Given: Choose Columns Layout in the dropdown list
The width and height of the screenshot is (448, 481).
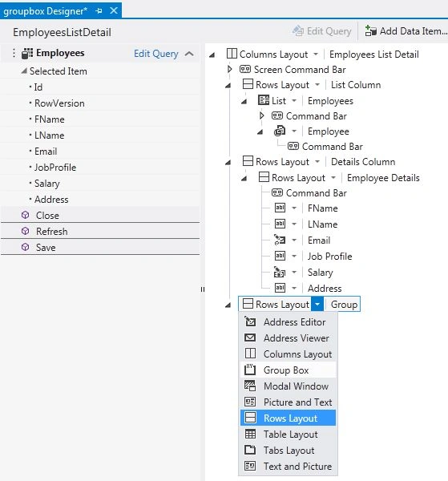Looking at the screenshot, I should coord(288,354).
